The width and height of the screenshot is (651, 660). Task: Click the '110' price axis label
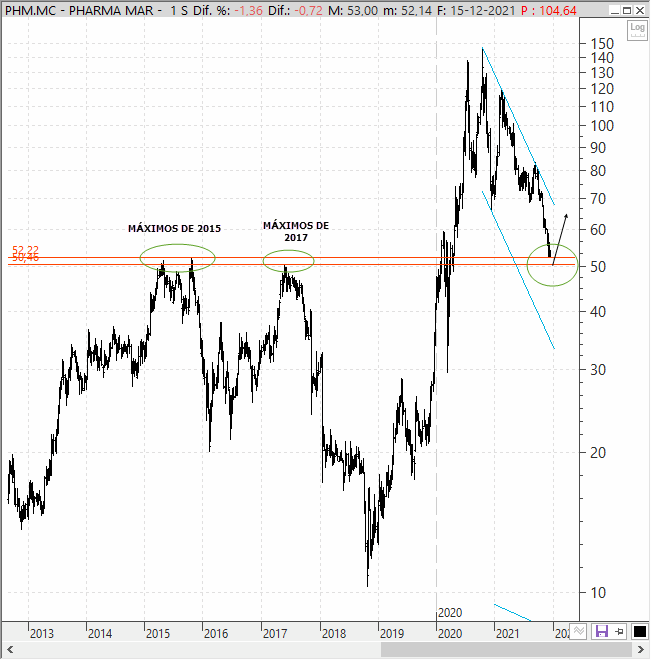coord(602,107)
